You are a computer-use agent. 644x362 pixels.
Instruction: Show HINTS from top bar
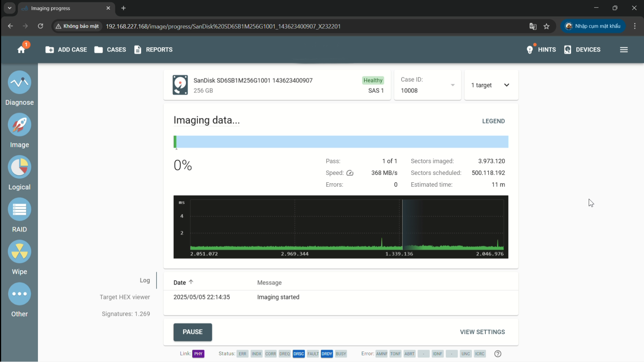point(541,49)
